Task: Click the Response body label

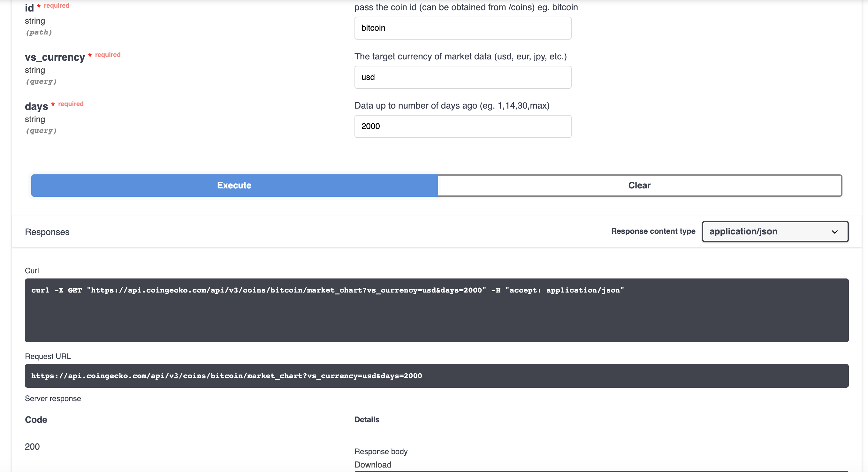Action: (x=381, y=451)
